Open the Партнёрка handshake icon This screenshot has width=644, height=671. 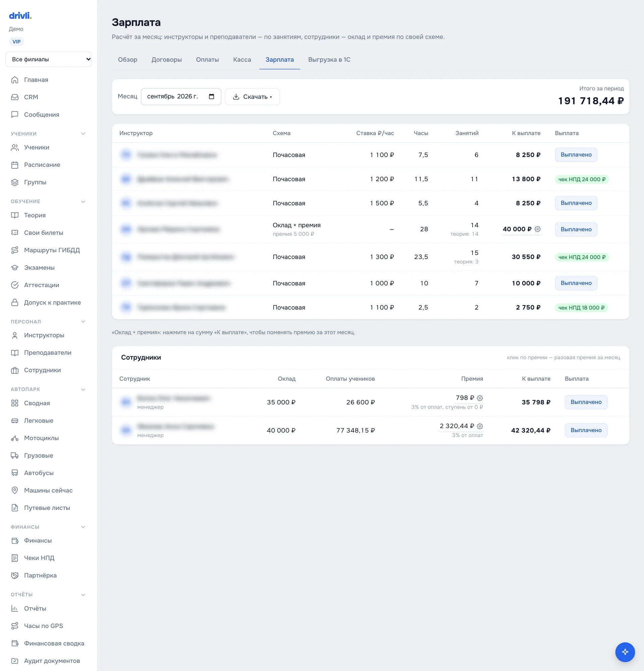tap(15, 575)
